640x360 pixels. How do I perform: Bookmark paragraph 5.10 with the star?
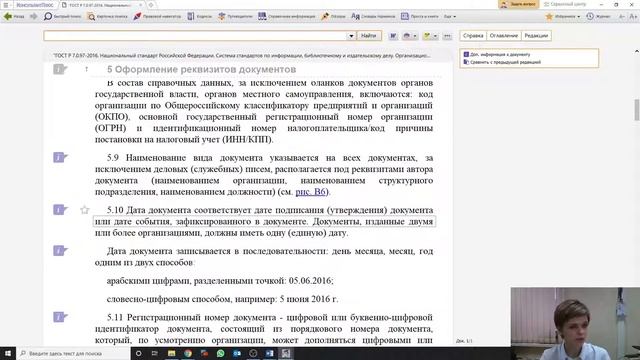(x=84, y=210)
